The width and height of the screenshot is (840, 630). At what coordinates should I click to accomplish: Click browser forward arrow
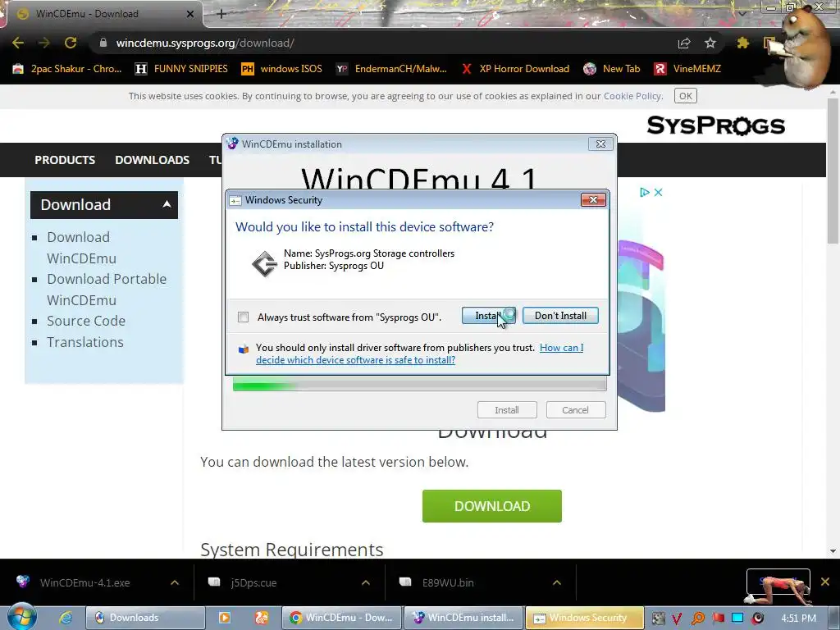[44, 43]
